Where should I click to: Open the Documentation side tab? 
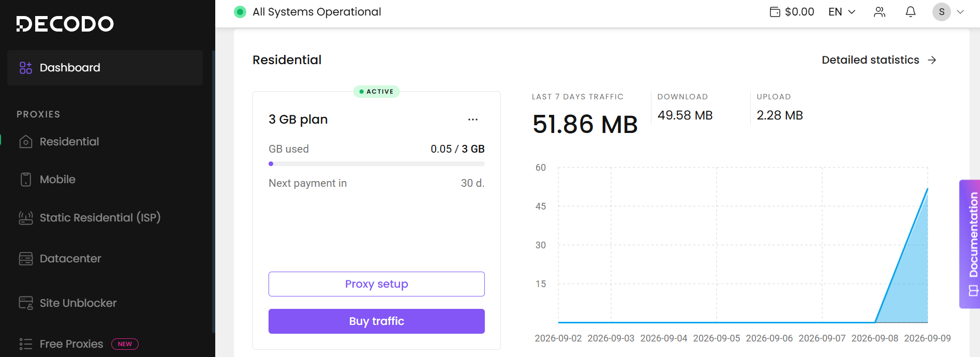click(970, 244)
